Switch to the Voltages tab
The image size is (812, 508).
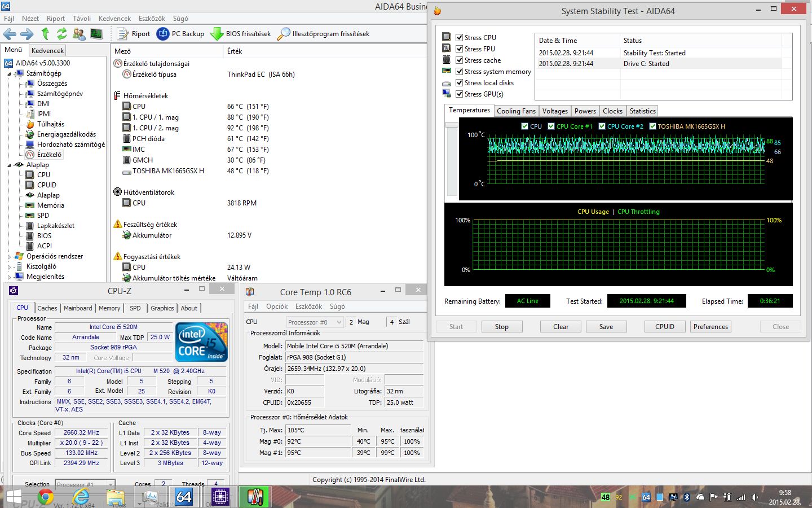click(x=555, y=111)
